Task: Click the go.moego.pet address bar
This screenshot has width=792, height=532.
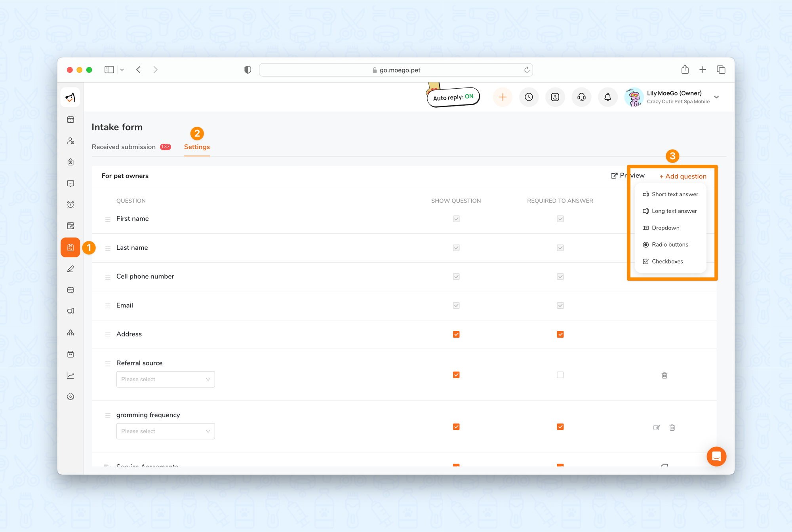Action: 396,70
